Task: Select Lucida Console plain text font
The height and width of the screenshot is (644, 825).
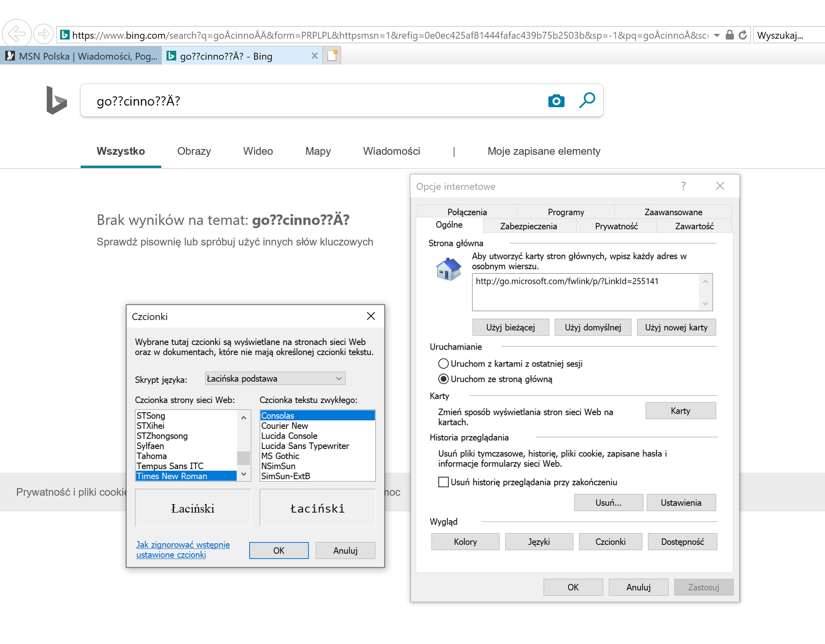Action: (x=317, y=436)
